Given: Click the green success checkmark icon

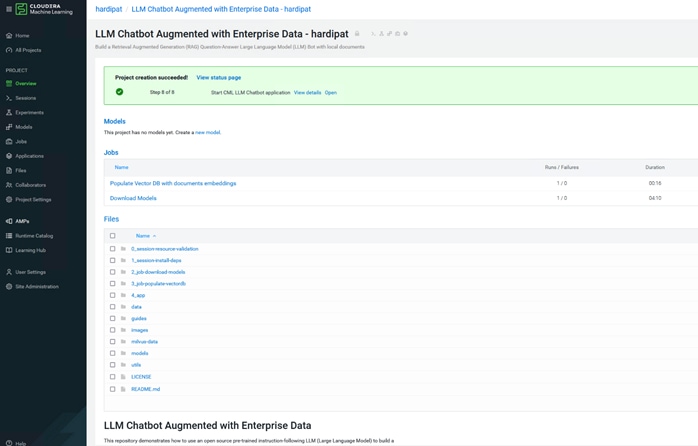Looking at the screenshot, I should (119, 92).
